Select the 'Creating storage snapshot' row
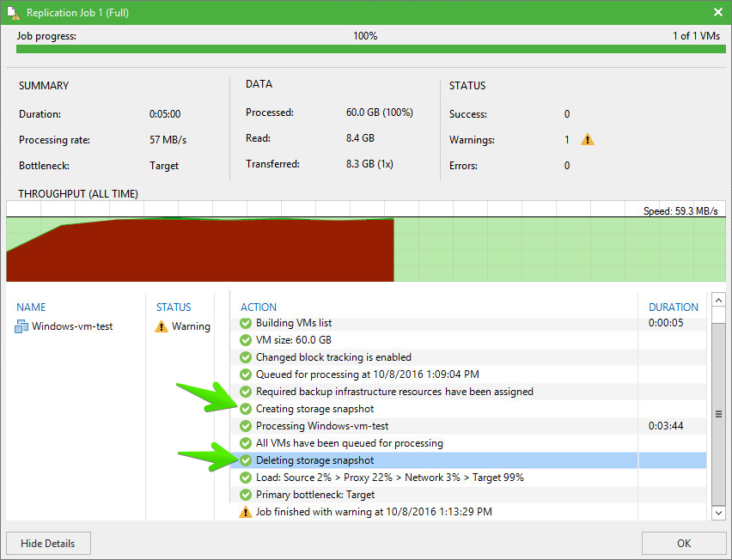The width and height of the screenshot is (732, 560). [468, 409]
